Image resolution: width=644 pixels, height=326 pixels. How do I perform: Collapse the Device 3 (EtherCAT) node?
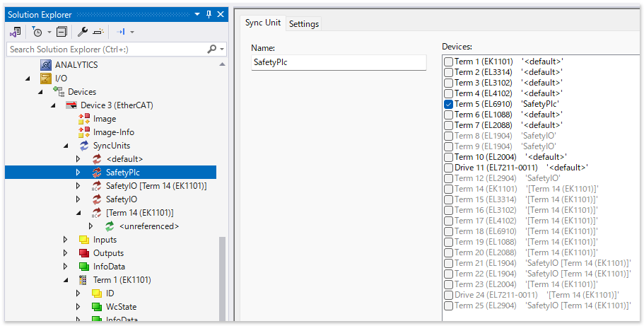(53, 105)
